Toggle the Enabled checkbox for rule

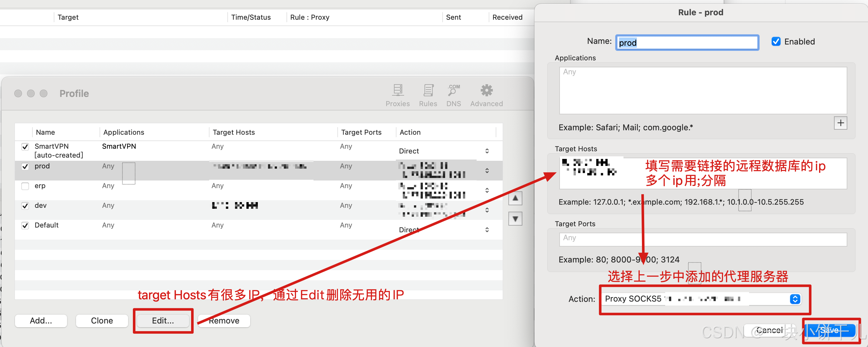tap(776, 41)
